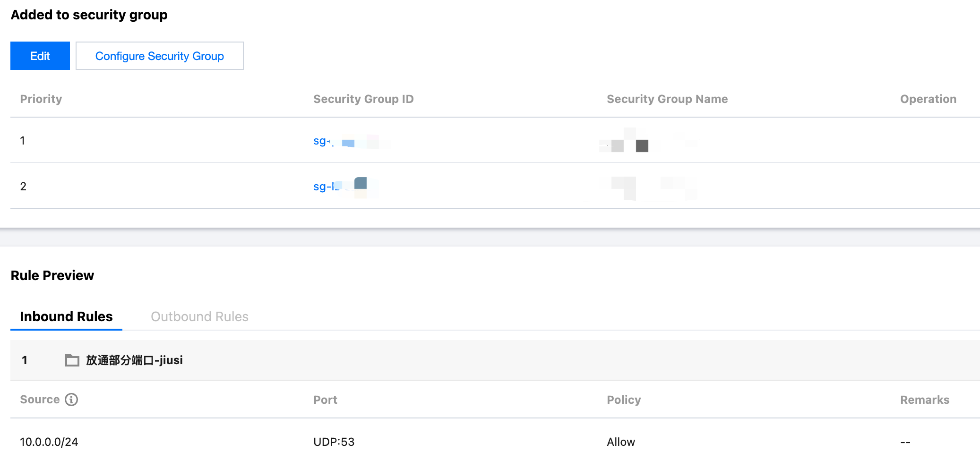Click the info icon beside Source
980x460 pixels.
[71, 400]
